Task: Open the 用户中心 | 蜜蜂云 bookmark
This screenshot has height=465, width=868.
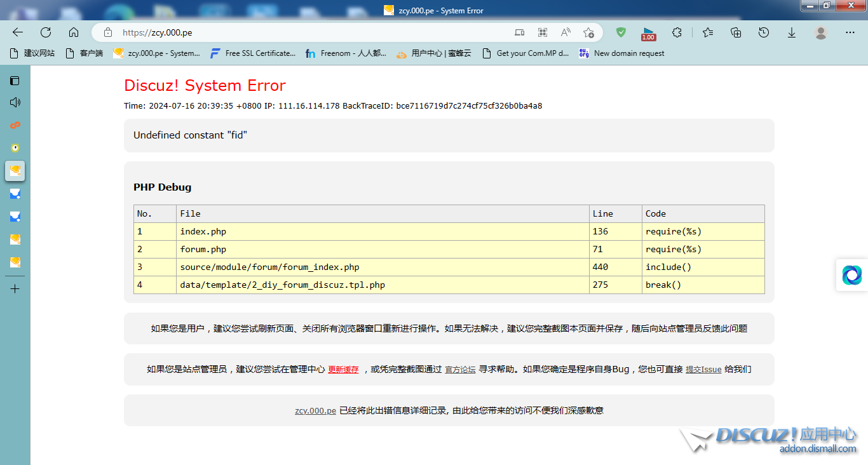Action: click(434, 53)
